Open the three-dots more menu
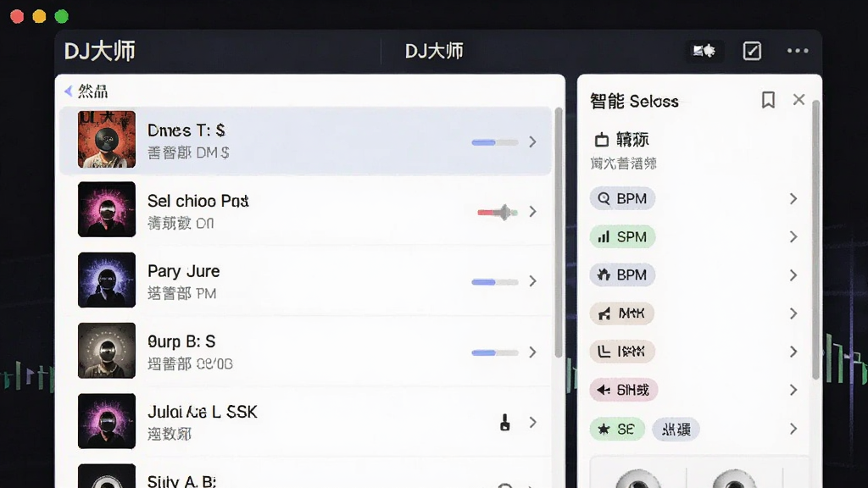Screen dimensions: 868x488 tap(798, 51)
